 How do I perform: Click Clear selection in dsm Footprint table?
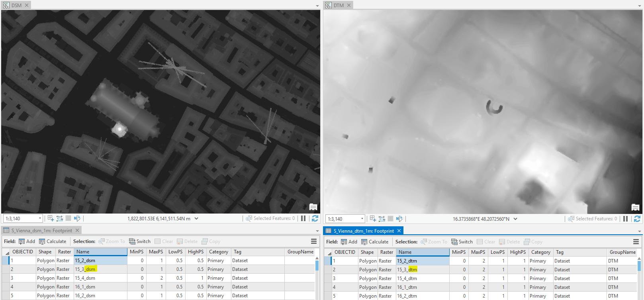[x=164, y=241]
